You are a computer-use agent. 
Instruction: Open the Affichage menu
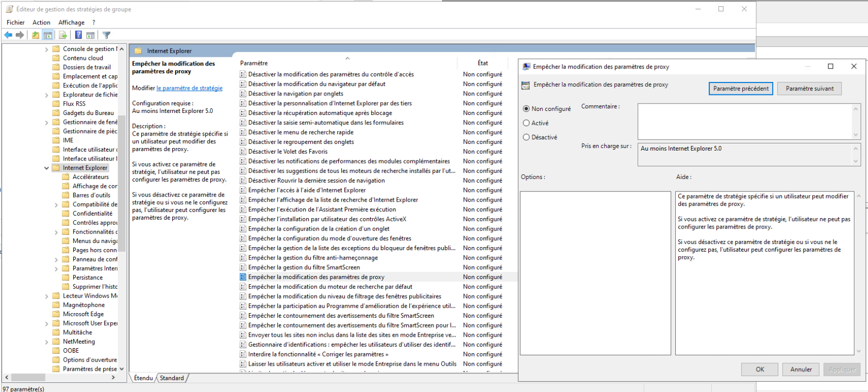click(x=71, y=22)
